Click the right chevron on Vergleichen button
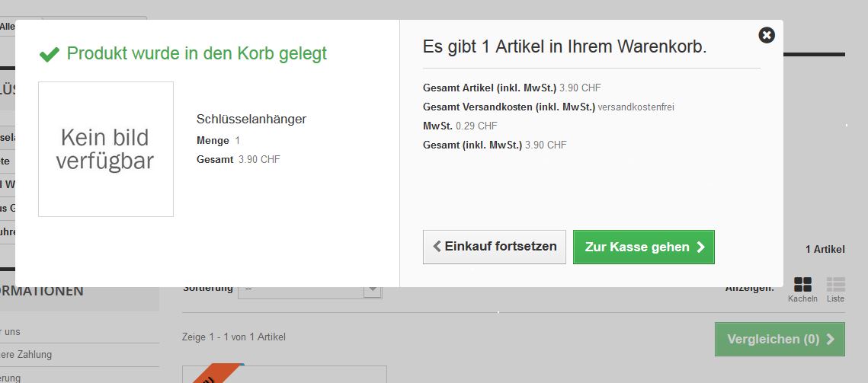The width and height of the screenshot is (868, 383). click(830, 339)
